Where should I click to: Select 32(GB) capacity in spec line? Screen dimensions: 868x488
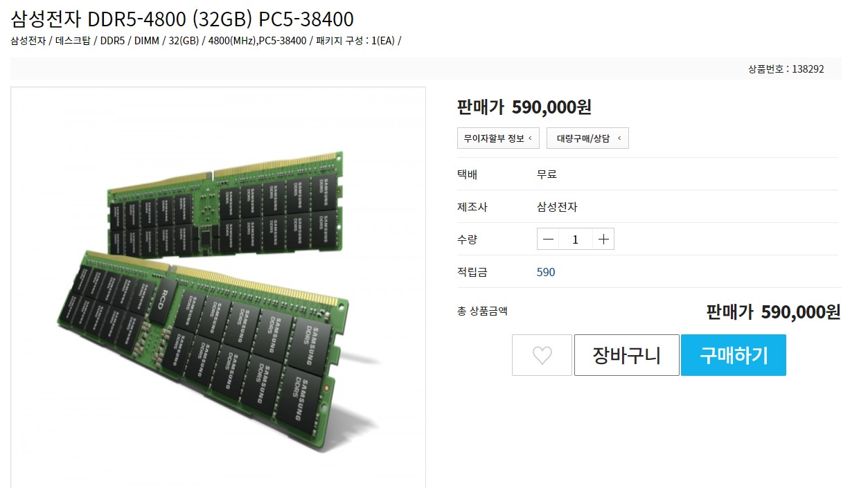pyautogui.click(x=184, y=40)
